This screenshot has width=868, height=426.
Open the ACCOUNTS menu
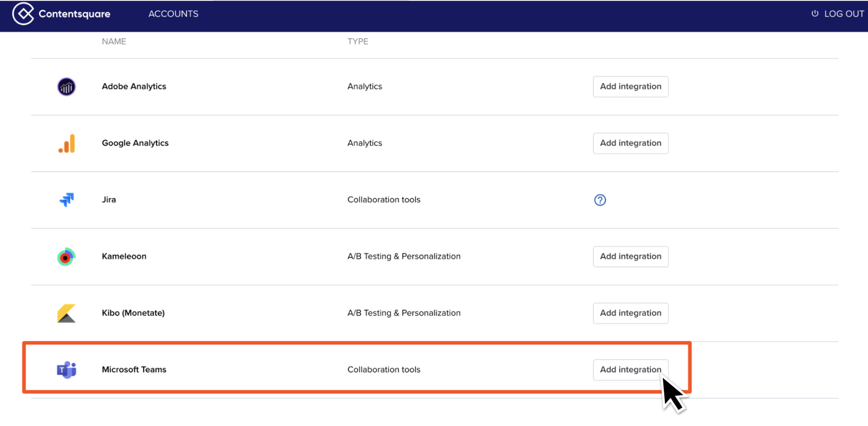click(173, 14)
